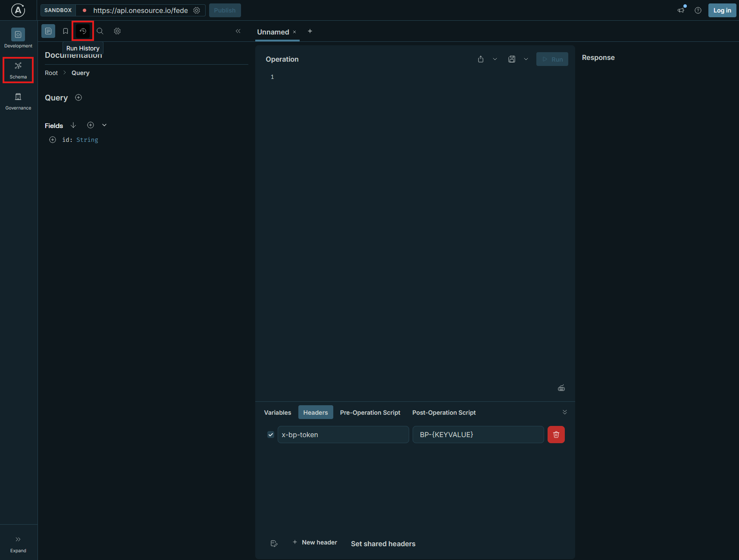Screen dimensions: 739x560
Task: Share the operation with the export icon
Action: click(x=480, y=59)
